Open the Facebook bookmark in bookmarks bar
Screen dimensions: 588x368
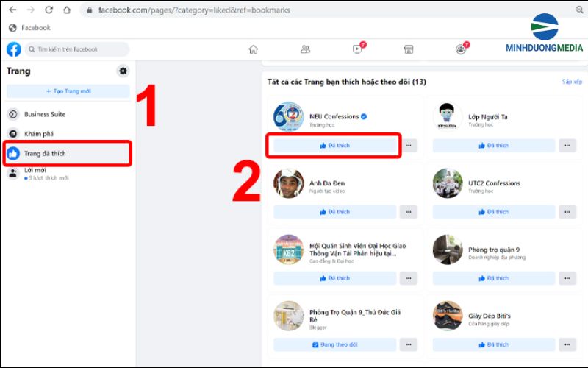(29, 28)
